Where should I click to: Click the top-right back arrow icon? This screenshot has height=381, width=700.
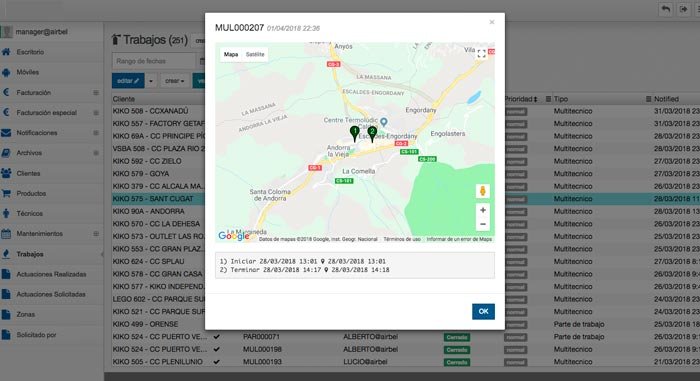(x=666, y=9)
